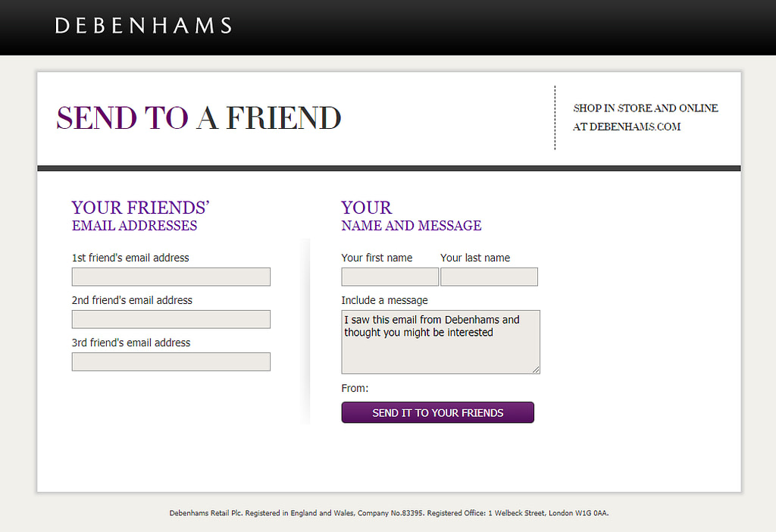Click the Debenhams Retail Plc footer text
This screenshot has height=532, width=776.
coord(389,513)
